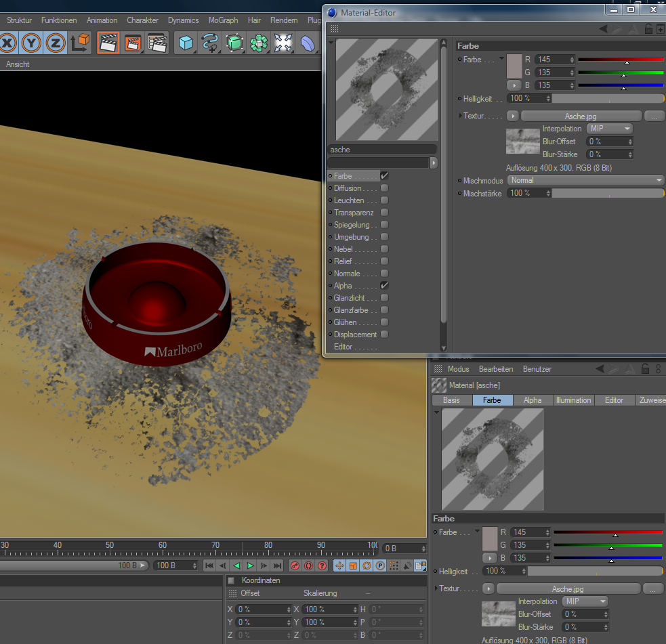Click the Farbe color swatch in the Material-Editor
Viewport: 666px width, 644px height.
(515, 66)
